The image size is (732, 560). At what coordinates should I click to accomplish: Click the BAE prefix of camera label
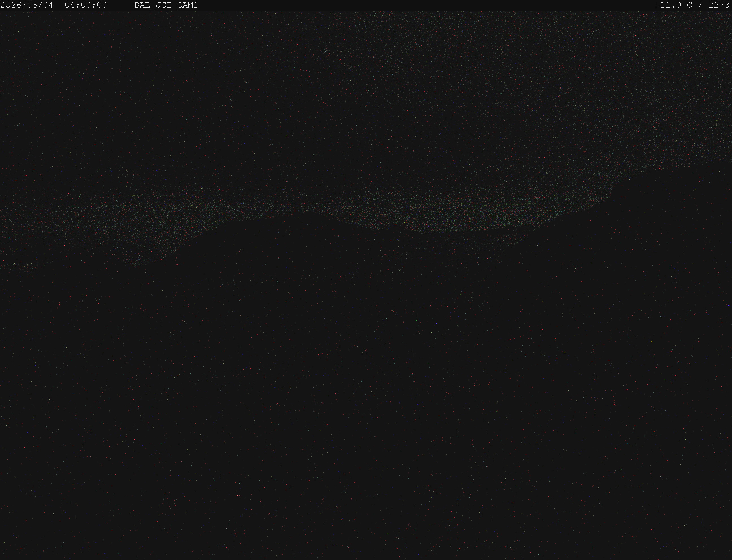pyautogui.click(x=142, y=5)
